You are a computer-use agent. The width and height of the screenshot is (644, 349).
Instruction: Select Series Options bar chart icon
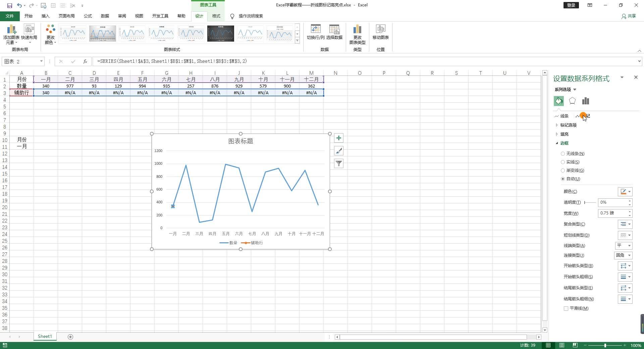(586, 101)
